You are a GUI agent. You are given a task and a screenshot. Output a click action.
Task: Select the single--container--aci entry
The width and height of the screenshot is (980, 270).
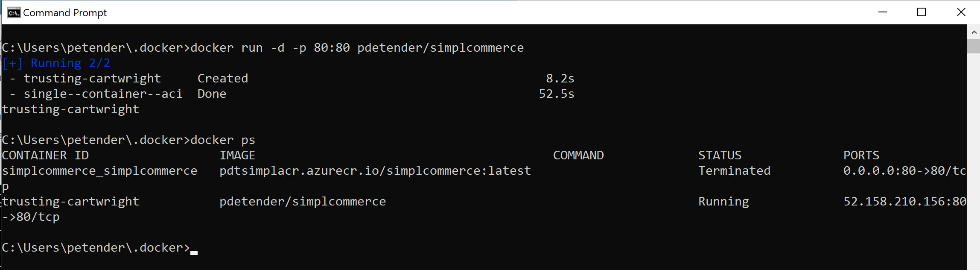[102, 94]
